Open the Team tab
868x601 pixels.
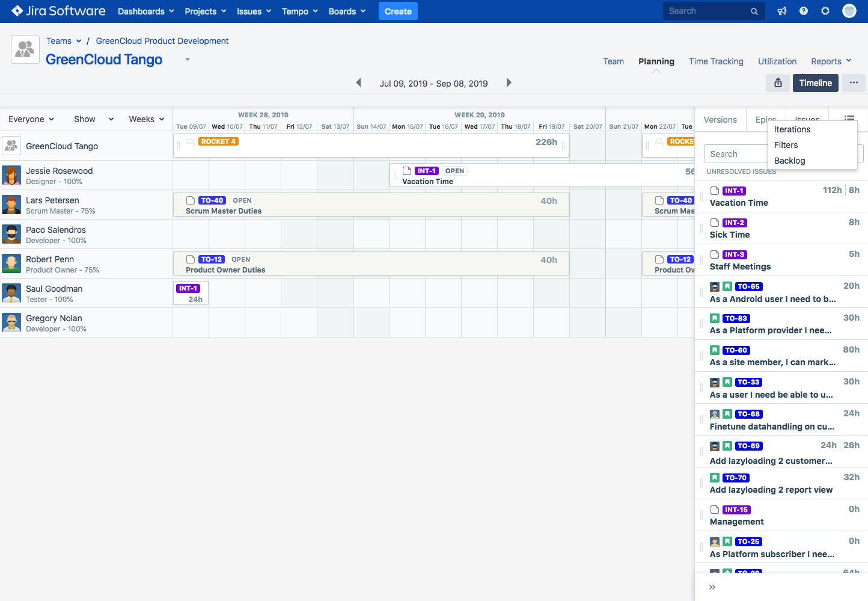coord(613,61)
